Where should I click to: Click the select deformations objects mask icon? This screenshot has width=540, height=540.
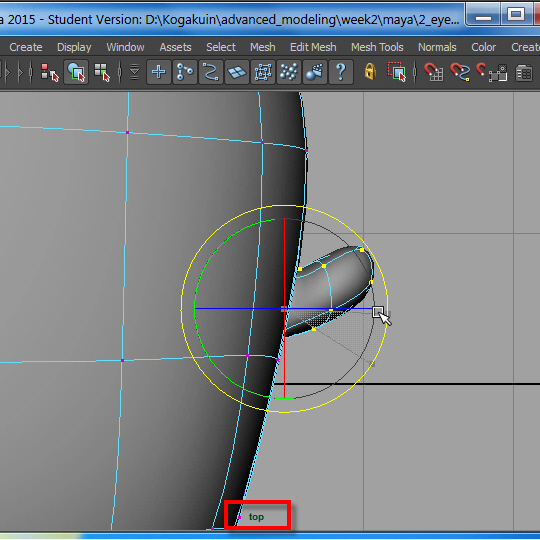pos(263,72)
